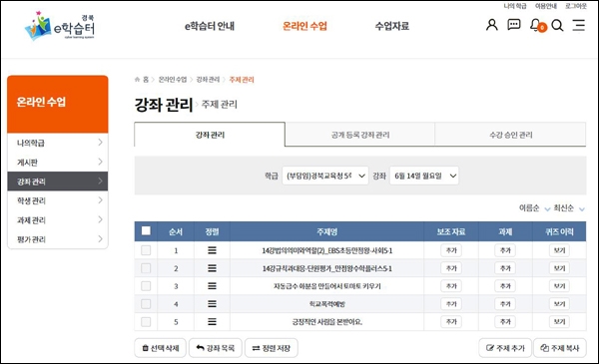Switch to 강좌 관리 tab

pos(210,135)
